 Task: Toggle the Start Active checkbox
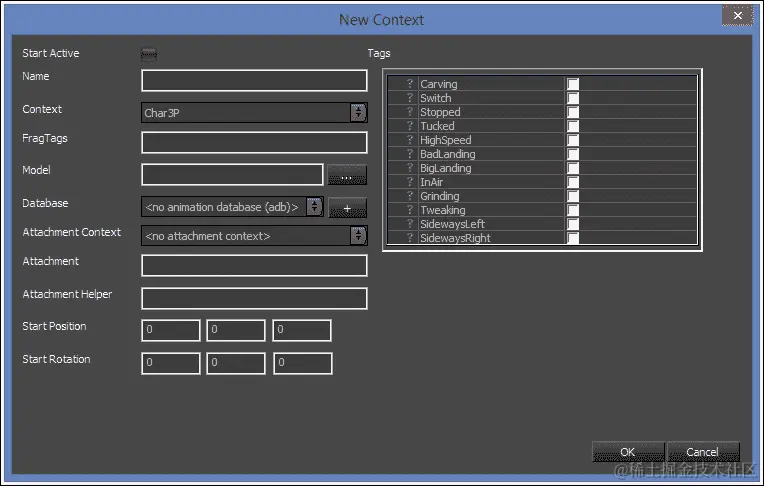(x=149, y=54)
